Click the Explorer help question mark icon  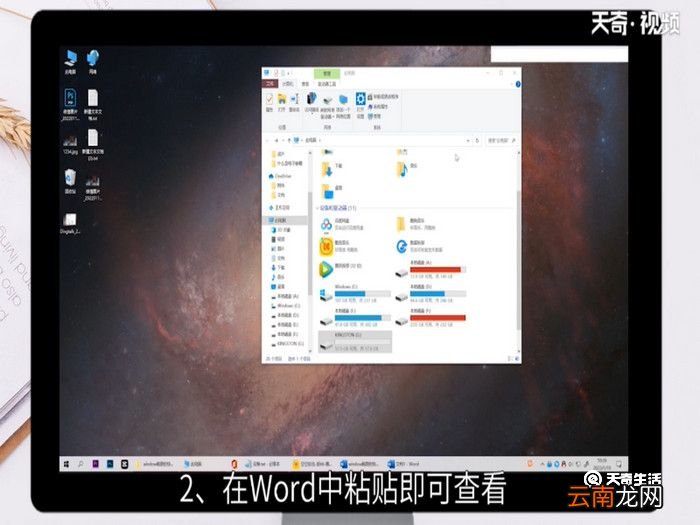pyautogui.click(x=518, y=84)
